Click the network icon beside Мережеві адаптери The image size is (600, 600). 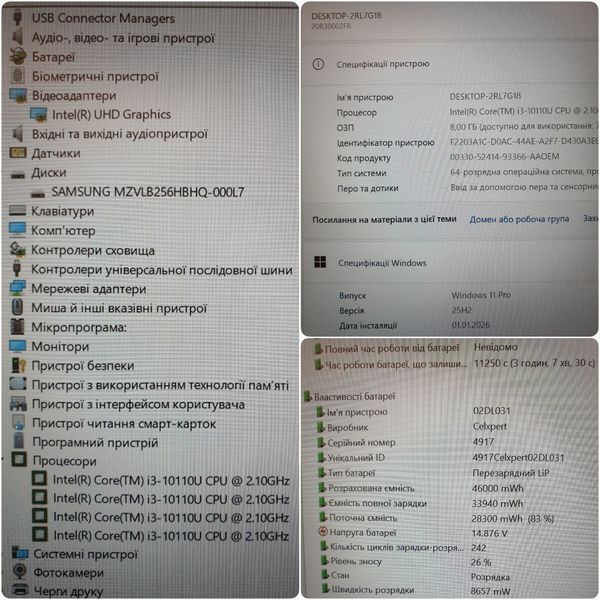coord(18,288)
